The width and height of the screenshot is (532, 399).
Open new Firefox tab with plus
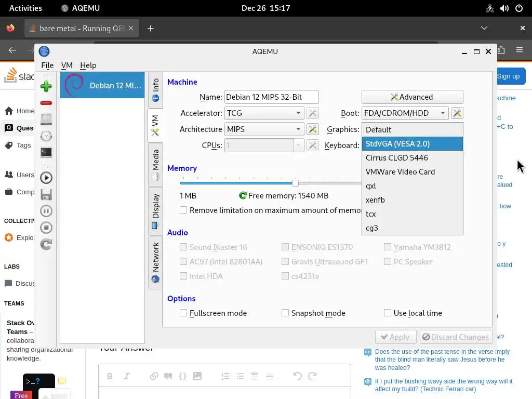tap(150, 29)
